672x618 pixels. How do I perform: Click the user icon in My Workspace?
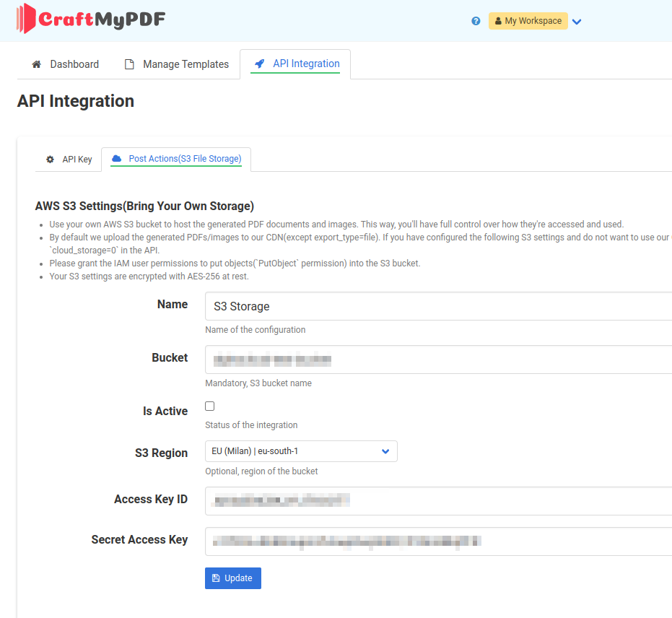point(498,21)
